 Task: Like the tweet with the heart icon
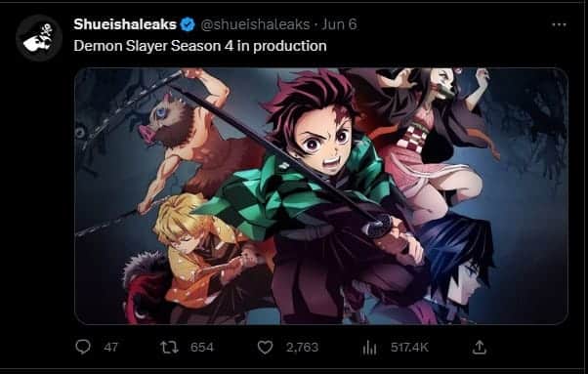[265, 348]
